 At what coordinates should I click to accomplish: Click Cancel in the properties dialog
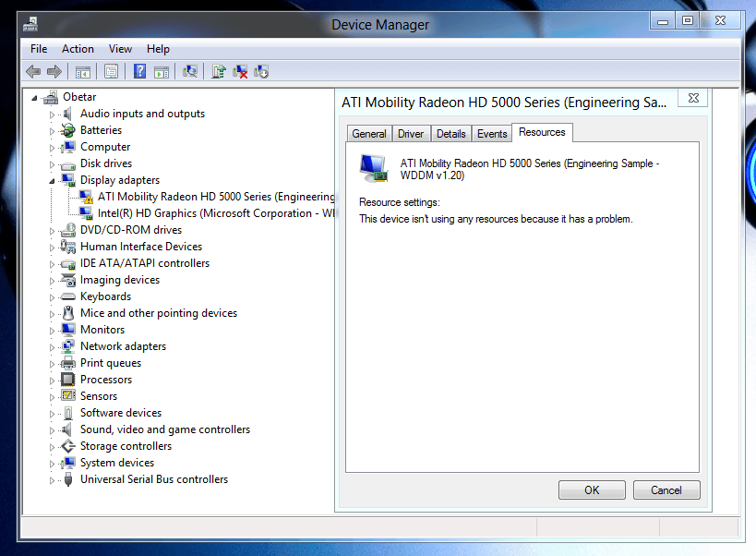point(666,490)
